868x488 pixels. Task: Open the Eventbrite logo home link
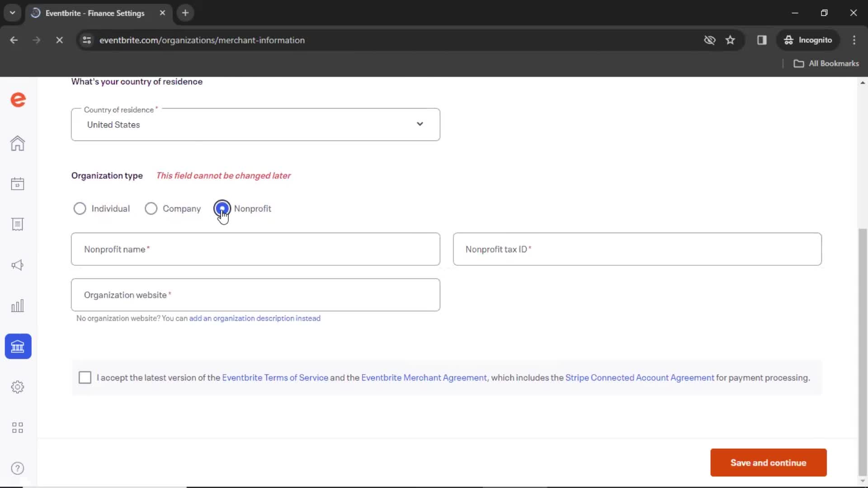(x=18, y=99)
